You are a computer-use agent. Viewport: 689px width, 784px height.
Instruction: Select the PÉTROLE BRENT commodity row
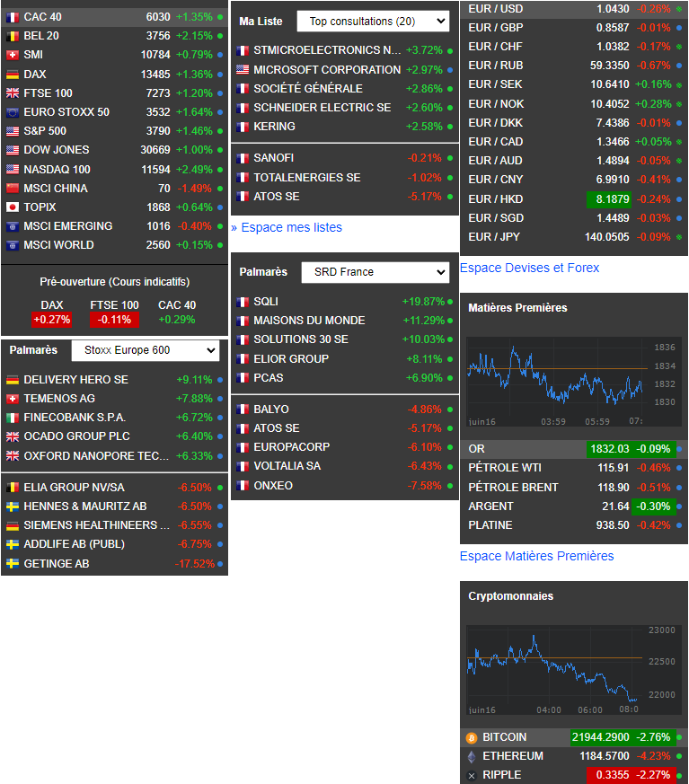(574, 488)
